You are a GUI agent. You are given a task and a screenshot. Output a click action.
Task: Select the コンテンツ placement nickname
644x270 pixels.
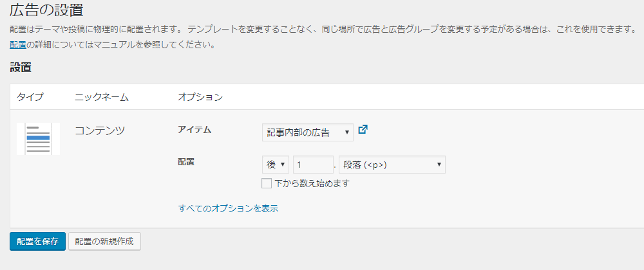click(x=100, y=130)
